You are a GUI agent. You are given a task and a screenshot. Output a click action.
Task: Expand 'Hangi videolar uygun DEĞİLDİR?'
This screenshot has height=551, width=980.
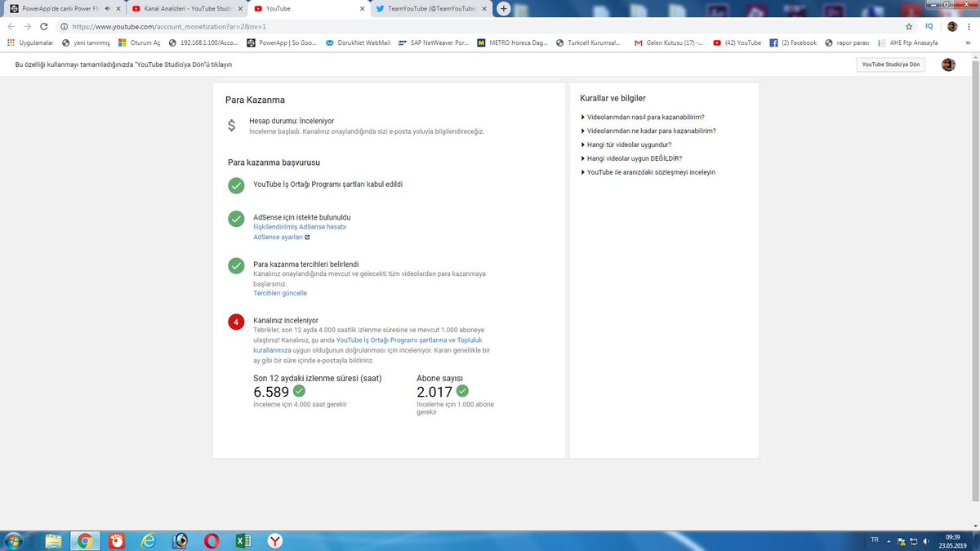click(x=630, y=158)
